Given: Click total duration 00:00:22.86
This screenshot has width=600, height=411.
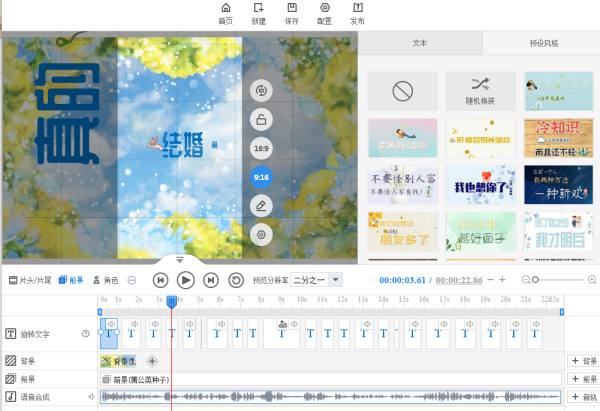Looking at the screenshot, I should tap(459, 280).
